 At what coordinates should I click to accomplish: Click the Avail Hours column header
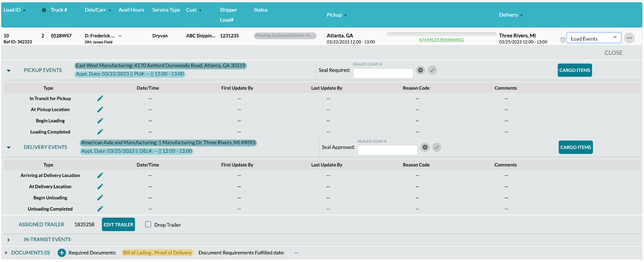131,10
